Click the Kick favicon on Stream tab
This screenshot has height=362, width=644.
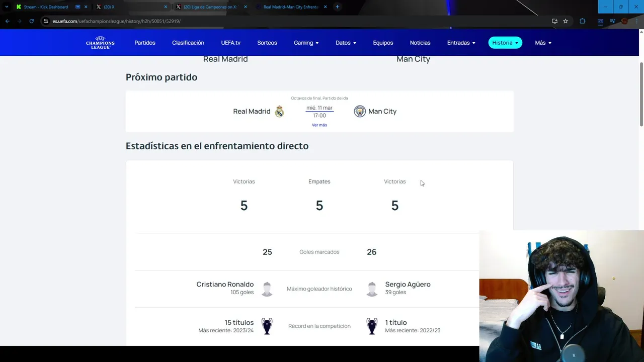19,7
